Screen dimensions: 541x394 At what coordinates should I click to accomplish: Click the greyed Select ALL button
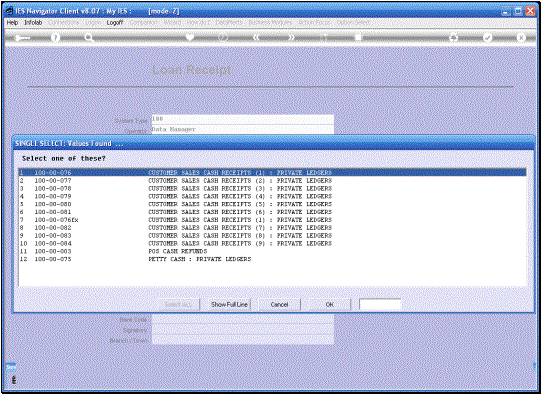(x=178, y=304)
